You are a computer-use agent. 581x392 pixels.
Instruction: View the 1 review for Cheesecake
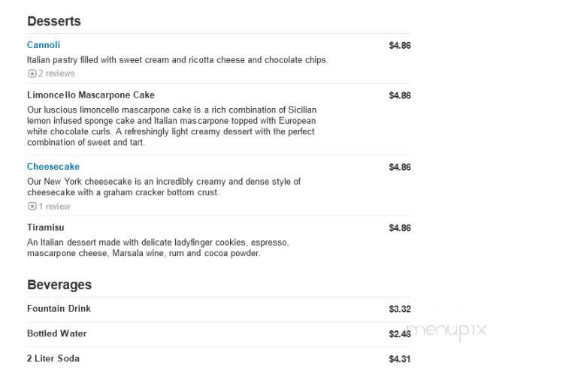click(x=54, y=207)
